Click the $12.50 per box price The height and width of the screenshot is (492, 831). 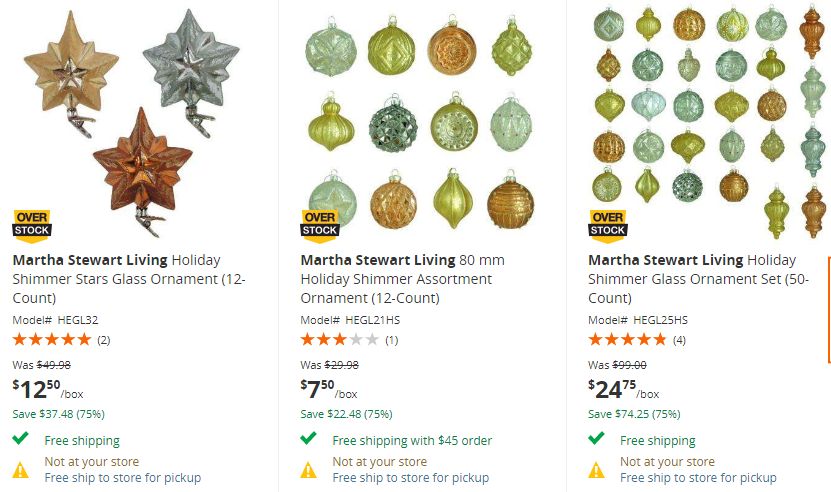tap(42, 388)
